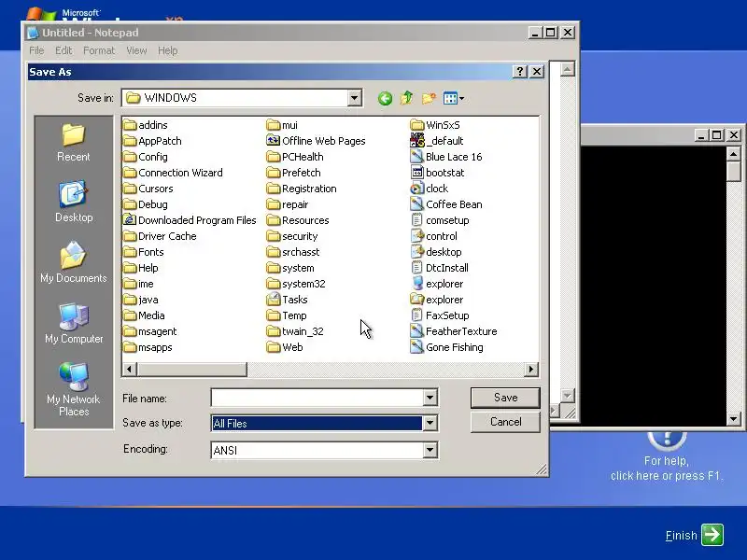747x560 pixels.
Task: Select the DtcInstall file
Action: (x=439, y=268)
